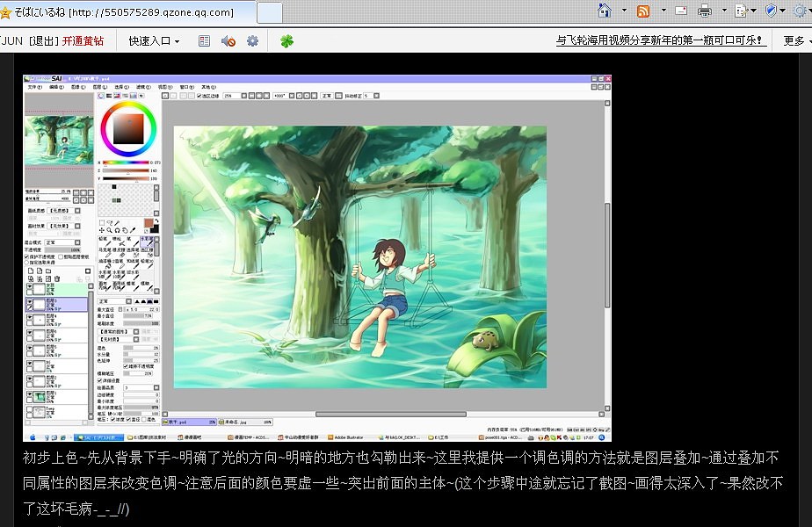Screen dimensions: 812x527
Task: Delete the selected layer with trash icon
Action: 57,278
